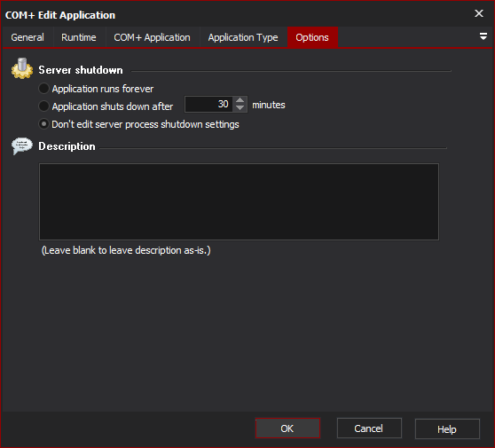Click the shutdown minutes input field
This screenshot has width=495, height=448.
tap(209, 104)
